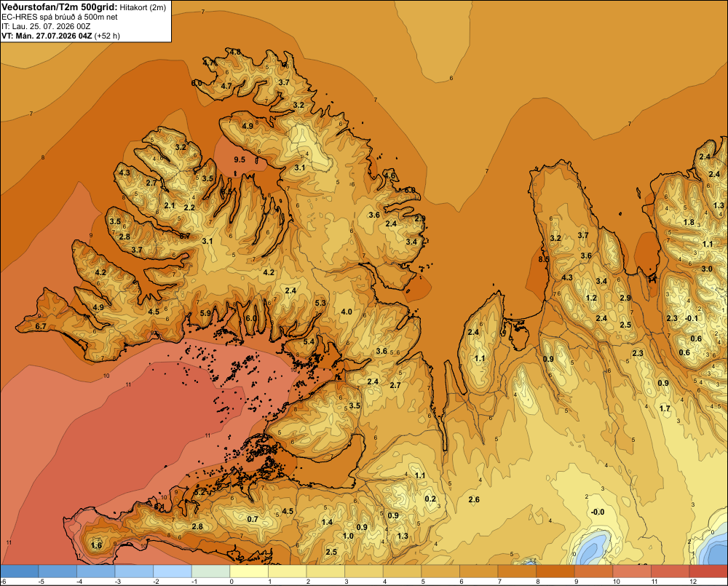Click the 4.8 temperature value
Screen dimensions: 728x586
(235, 52)
